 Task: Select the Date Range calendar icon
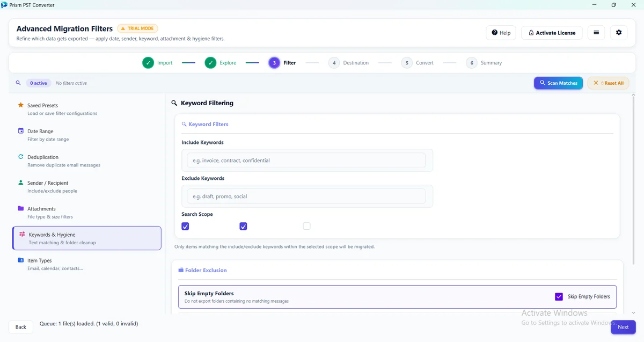click(x=20, y=131)
